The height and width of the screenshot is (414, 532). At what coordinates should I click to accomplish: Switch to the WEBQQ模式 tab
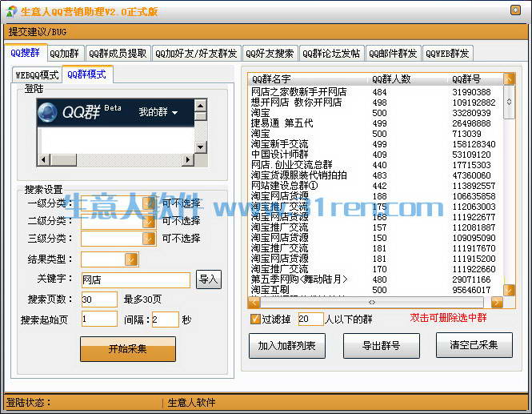click(x=37, y=75)
